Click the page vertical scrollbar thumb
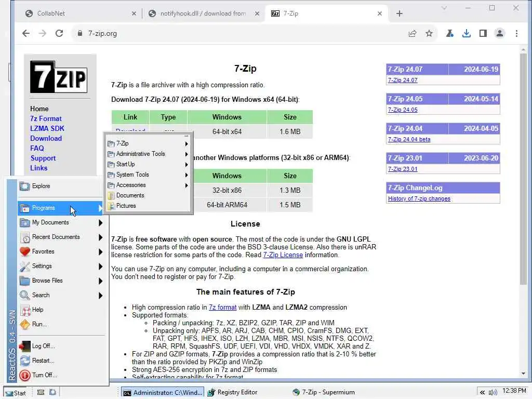The width and height of the screenshot is (532, 399). point(523,169)
